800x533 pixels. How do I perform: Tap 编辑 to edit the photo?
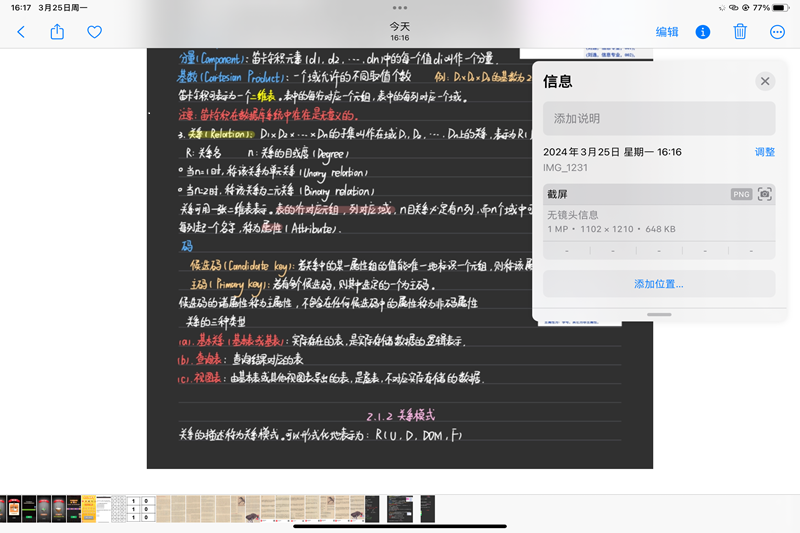point(667,32)
